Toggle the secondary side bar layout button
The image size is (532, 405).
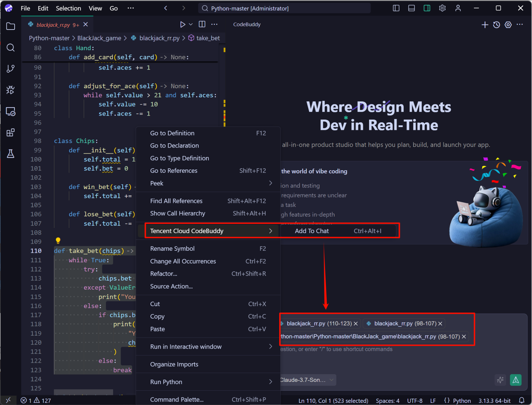pos(427,8)
